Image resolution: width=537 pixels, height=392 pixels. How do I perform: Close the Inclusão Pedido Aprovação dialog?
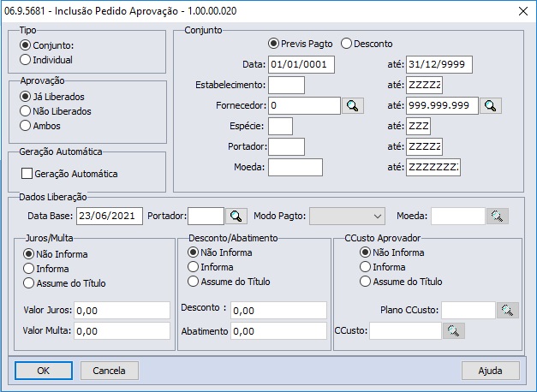tap(523, 11)
